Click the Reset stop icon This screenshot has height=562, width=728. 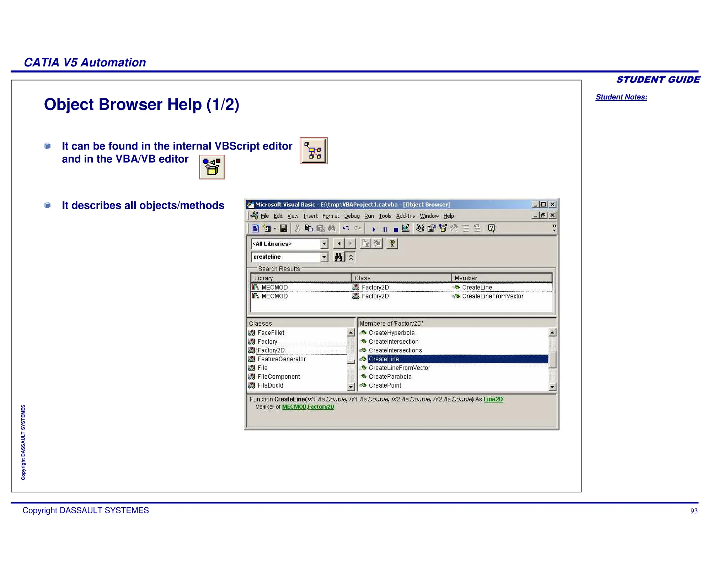(x=396, y=229)
